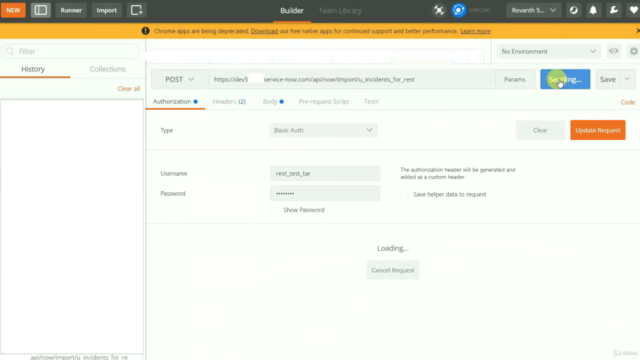The image size is (640, 360).
Task: Expand the Save options arrow
Action: (627, 79)
